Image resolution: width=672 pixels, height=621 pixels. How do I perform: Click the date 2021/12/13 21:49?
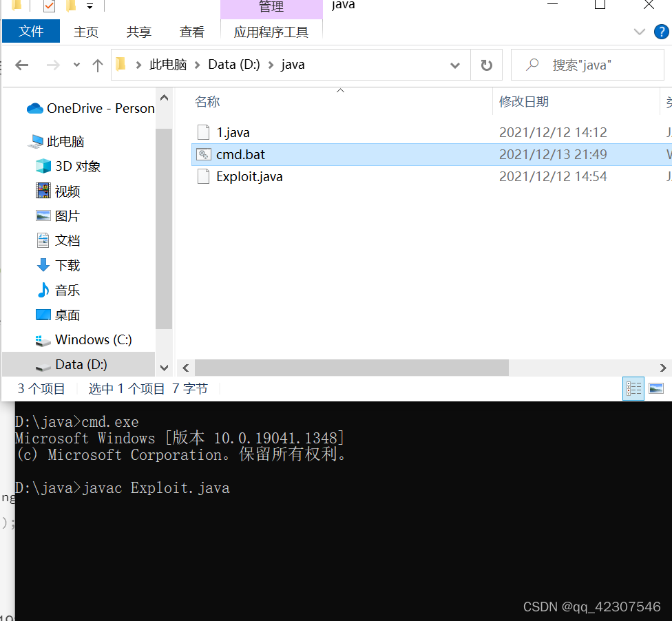pyautogui.click(x=553, y=154)
